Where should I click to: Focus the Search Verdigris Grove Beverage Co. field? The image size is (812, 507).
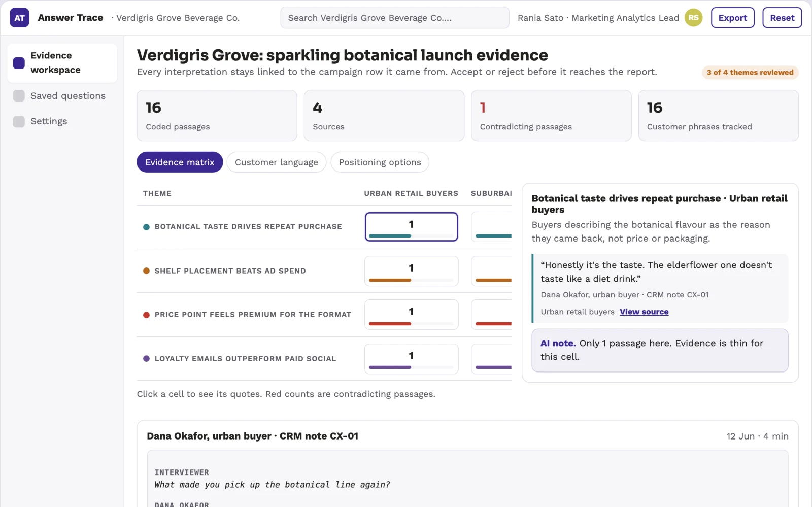pyautogui.click(x=395, y=18)
